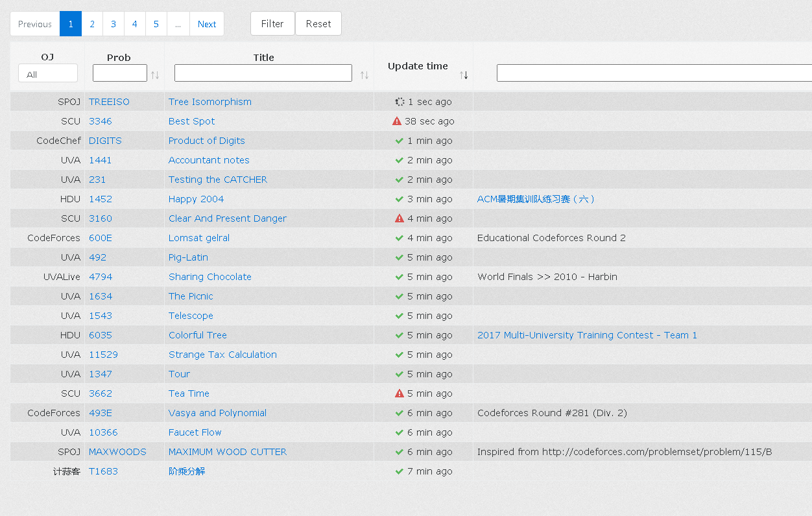The height and width of the screenshot is (516, 812).
Task: Click the Next page link
Action: (207, 24)
